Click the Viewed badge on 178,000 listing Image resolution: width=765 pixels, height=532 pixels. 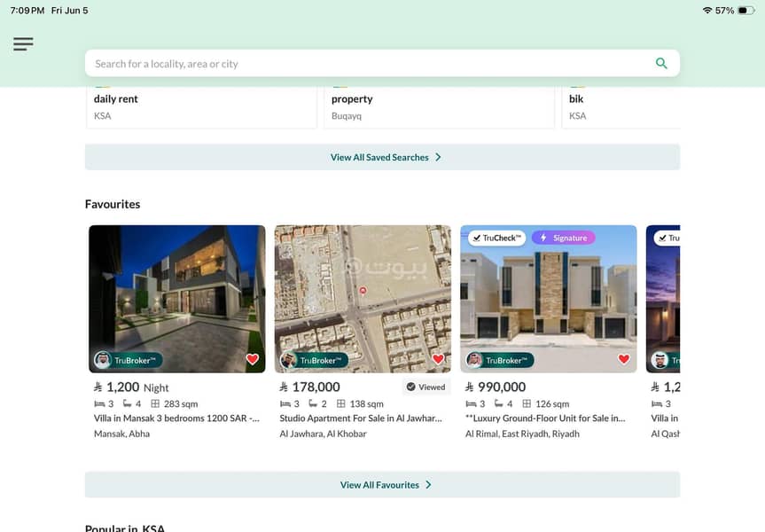(425, 387)
